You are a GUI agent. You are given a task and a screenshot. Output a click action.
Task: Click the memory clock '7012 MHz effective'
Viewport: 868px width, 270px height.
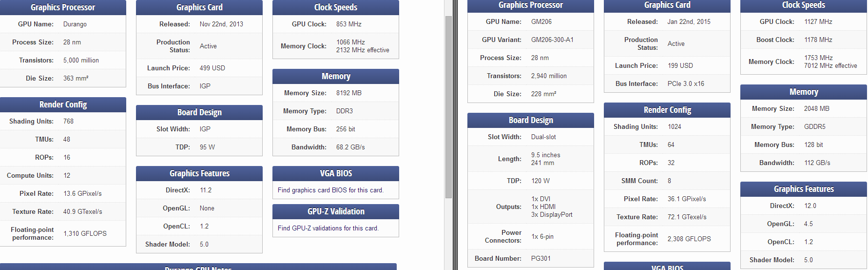[830, 65]
